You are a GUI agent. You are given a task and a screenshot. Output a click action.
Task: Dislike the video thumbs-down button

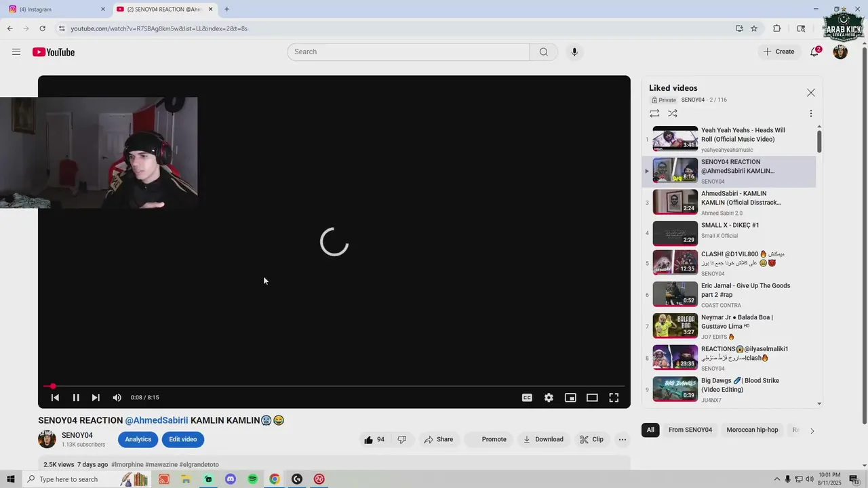[x=402, y=439]
